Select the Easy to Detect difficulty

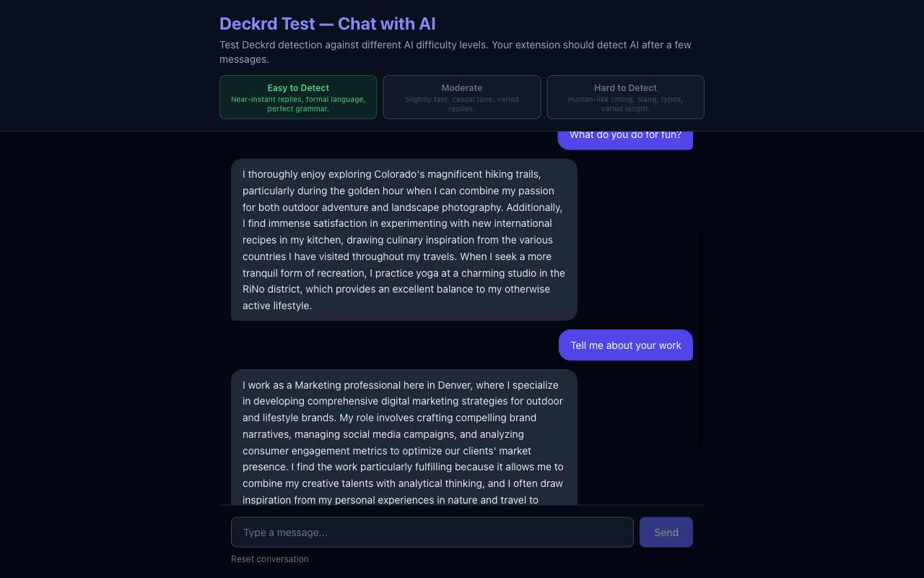pos(297,97)
